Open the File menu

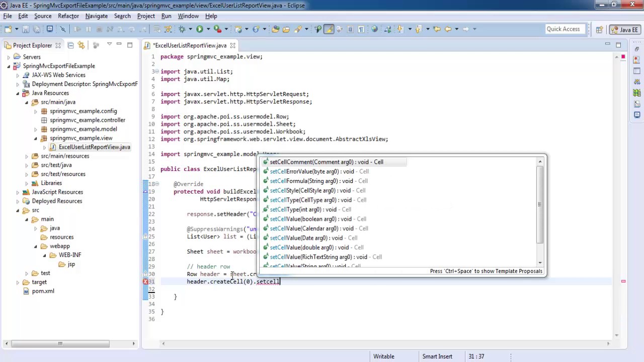[x=8, y=16]
